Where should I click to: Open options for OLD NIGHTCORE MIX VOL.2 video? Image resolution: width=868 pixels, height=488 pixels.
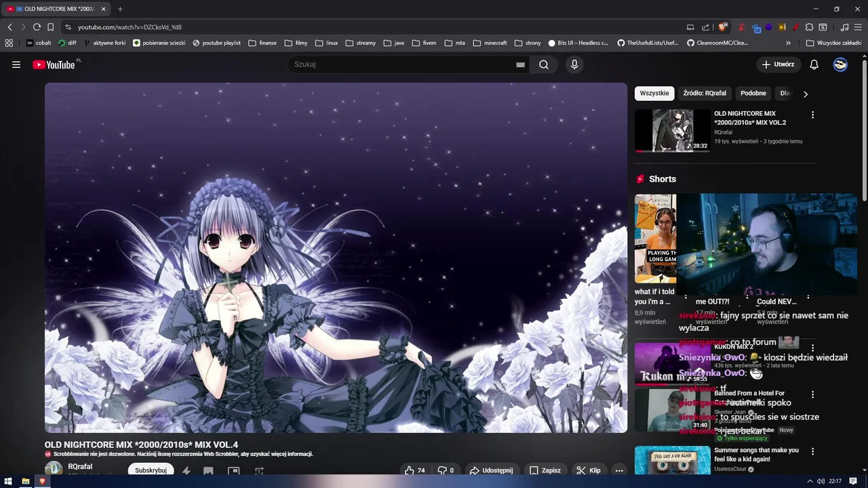[812, 115]
